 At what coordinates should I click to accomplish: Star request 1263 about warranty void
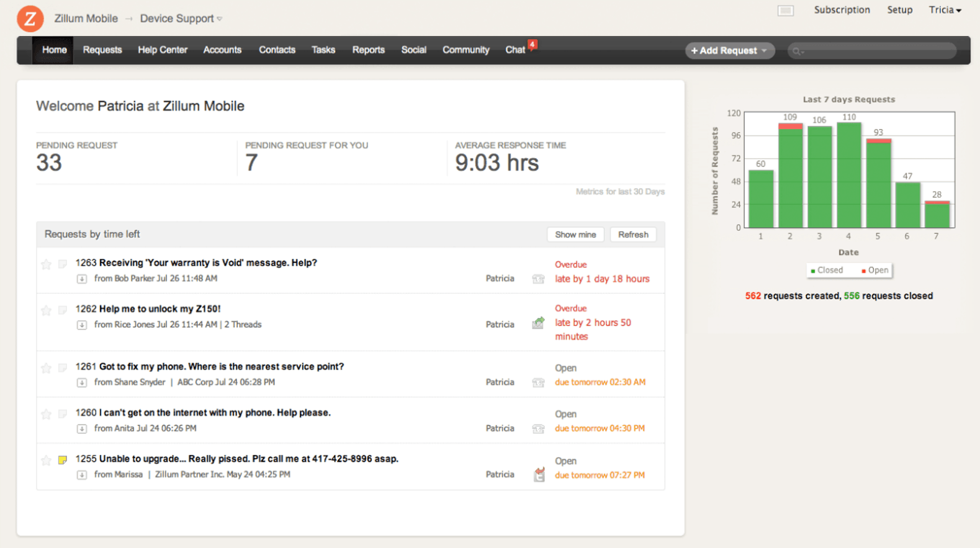point(46,264)
